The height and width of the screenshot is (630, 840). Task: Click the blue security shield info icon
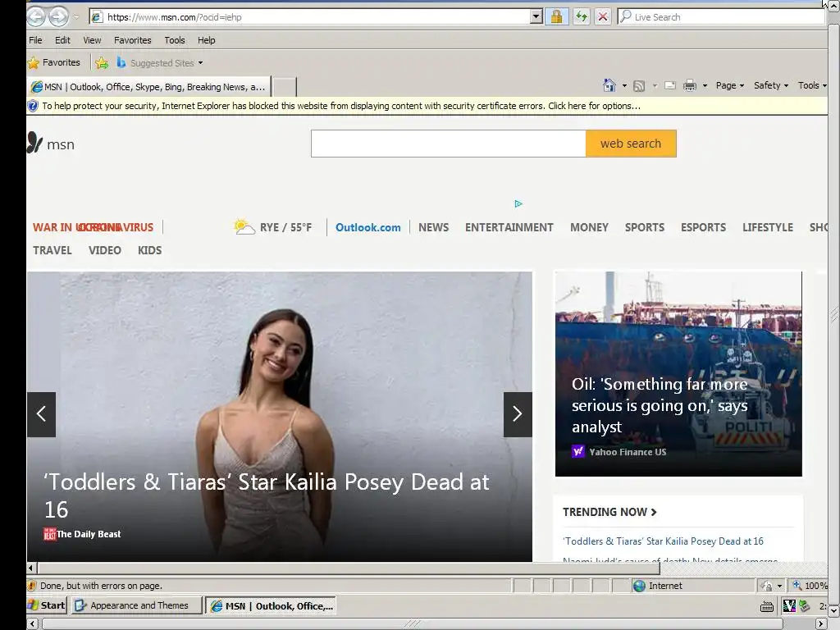[33, 106]
